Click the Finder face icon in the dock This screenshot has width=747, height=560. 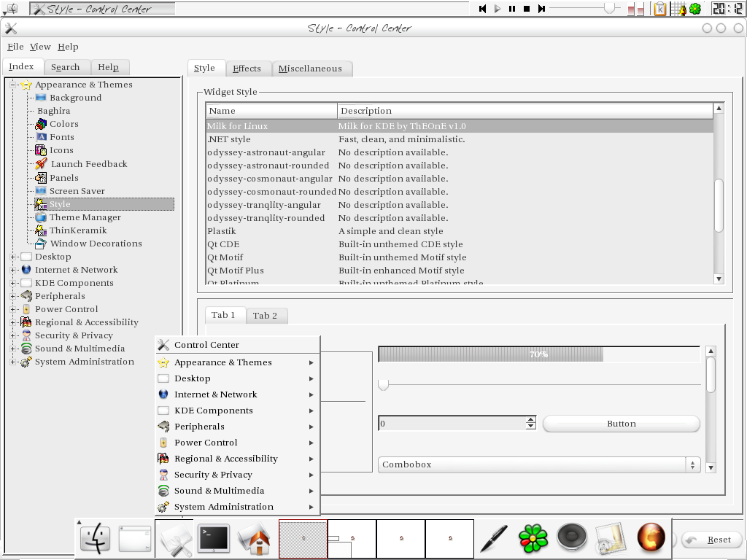[x=96, y=539]
